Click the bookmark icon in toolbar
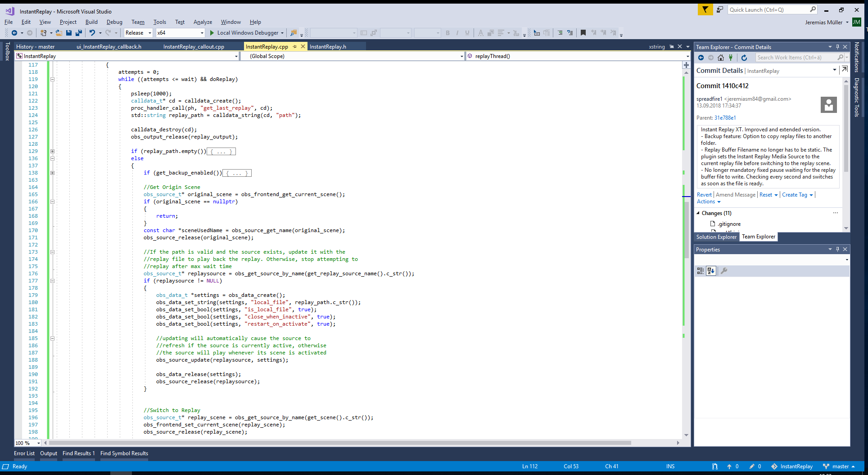This screenshot has width=868, height=475. (583, 33)
